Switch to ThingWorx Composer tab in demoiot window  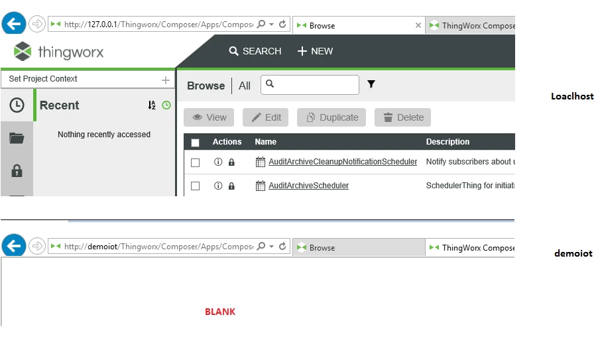470,248
